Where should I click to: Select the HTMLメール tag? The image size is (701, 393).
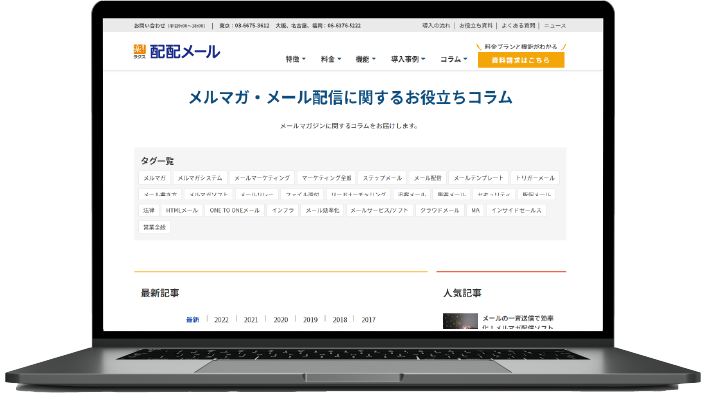pos(182,210)
